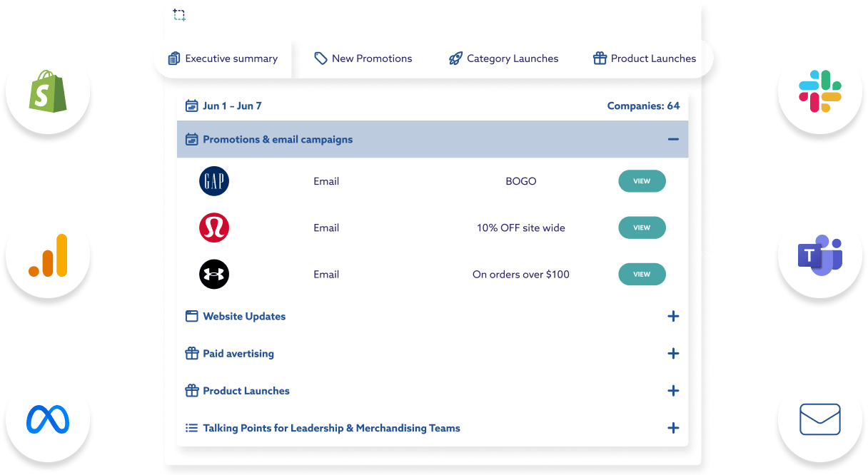Expand Website Updates with plus icon
This screenshot has height=475, width=868.
coord(673,316)
